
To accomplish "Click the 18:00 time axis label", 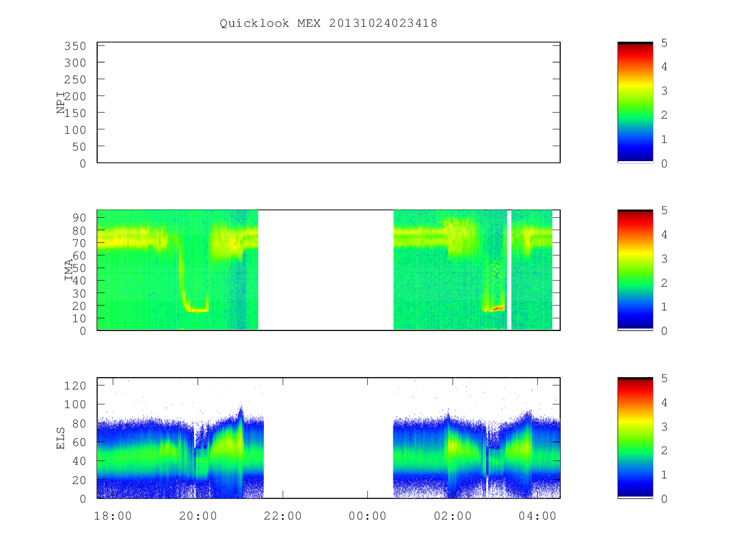I will (x=113, y=516).
